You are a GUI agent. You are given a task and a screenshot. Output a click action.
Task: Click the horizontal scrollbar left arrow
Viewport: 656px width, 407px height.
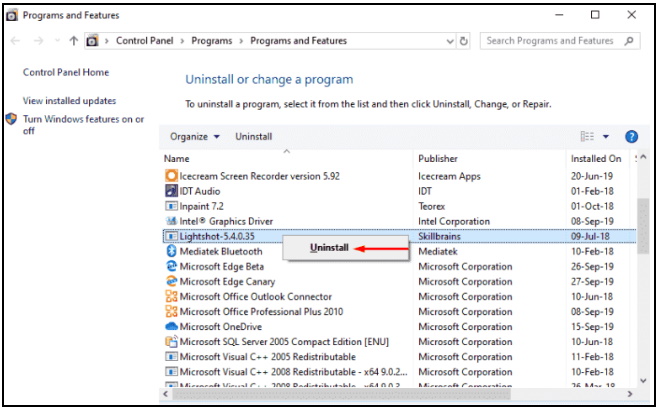click(166, 394)
